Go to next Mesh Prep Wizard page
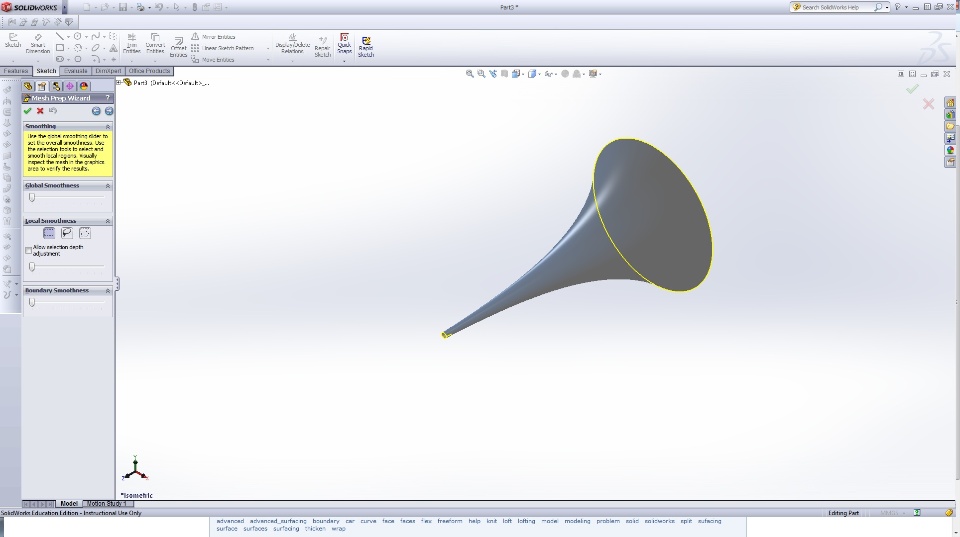Viewport: 960px width, 537px height. click(109, 111)
